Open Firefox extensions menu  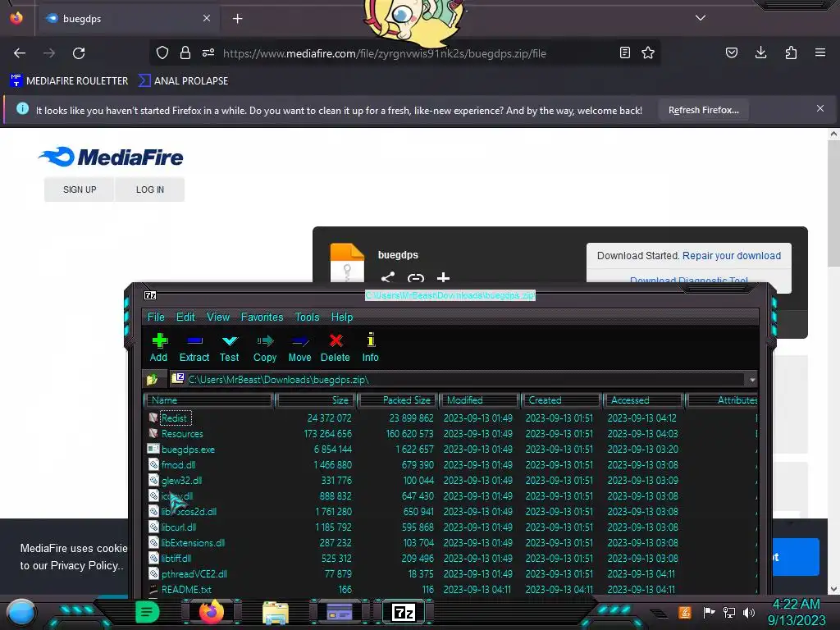(x=791, y=52)
